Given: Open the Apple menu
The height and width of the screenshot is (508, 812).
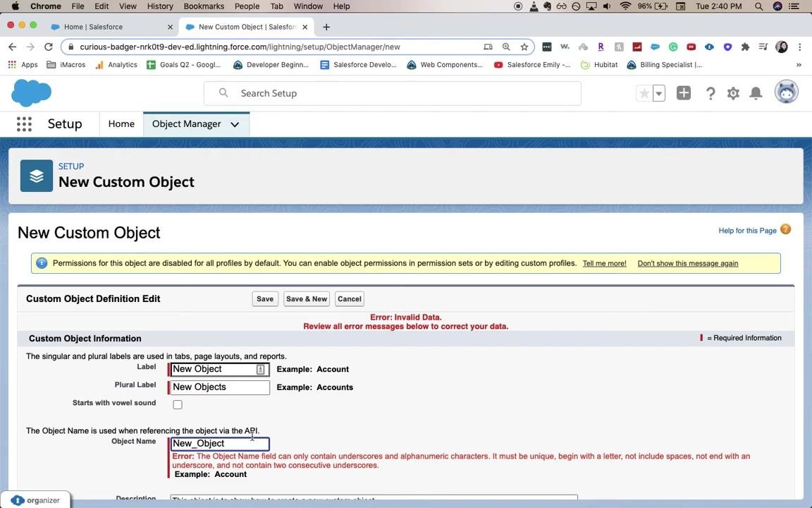Looking at the screenshot, I should click(x=15, y=6).
